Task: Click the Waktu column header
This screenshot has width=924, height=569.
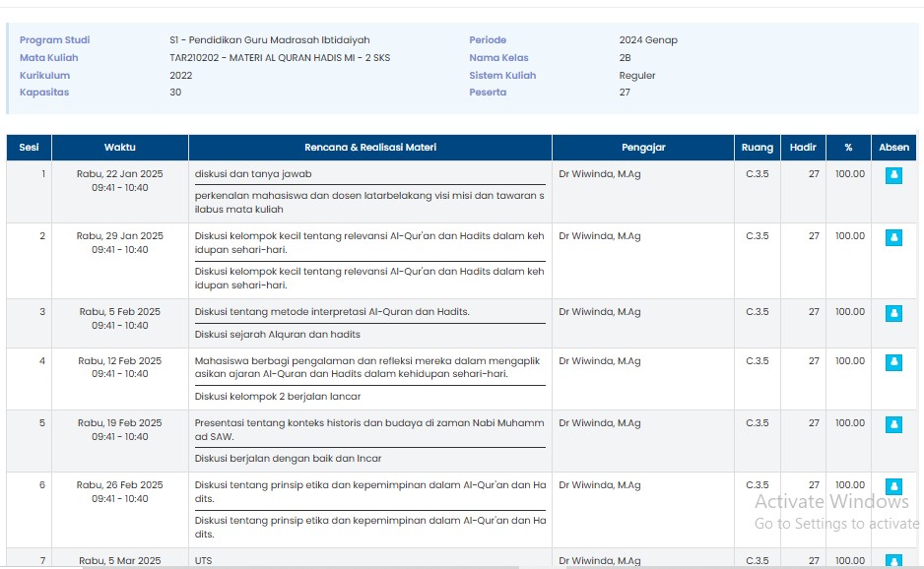Action: [120, 148]
